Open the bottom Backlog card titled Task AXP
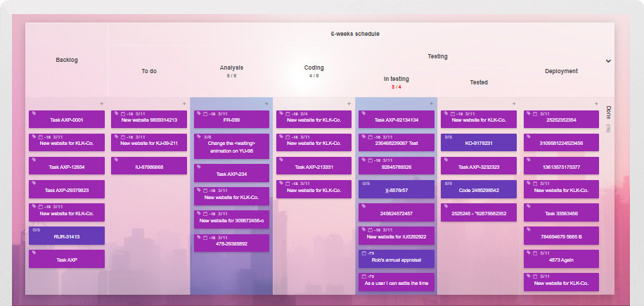The width and height of the screenshot is (644, 306). (x=67, y=259)
